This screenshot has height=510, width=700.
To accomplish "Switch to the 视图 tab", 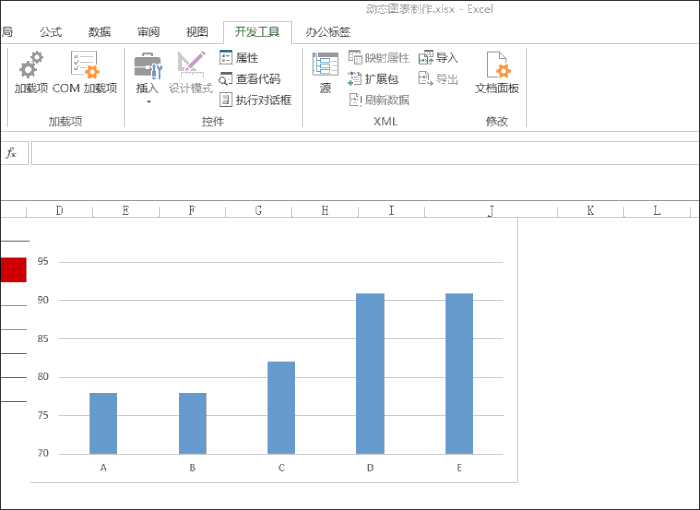I will coord(197,32).
